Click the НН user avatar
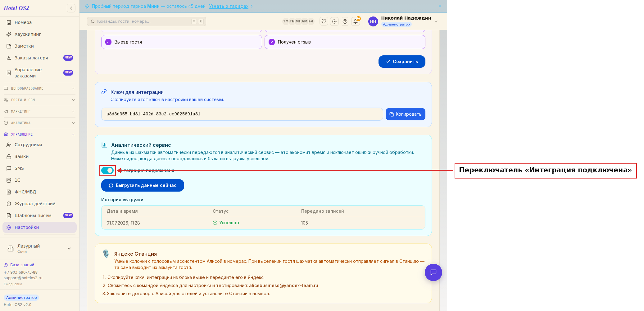644x311 pixels. 373,21
